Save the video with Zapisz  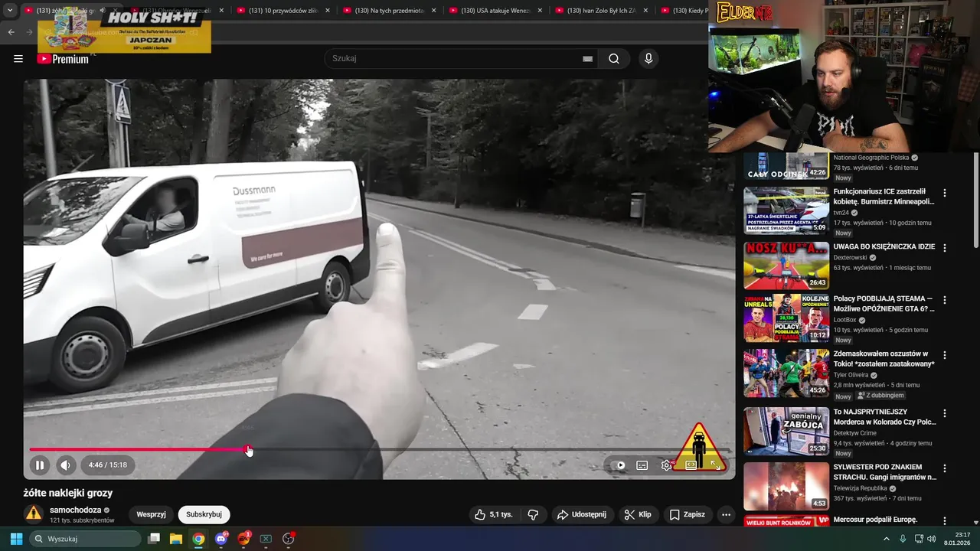pyautogui.click(x=687, y=514)
